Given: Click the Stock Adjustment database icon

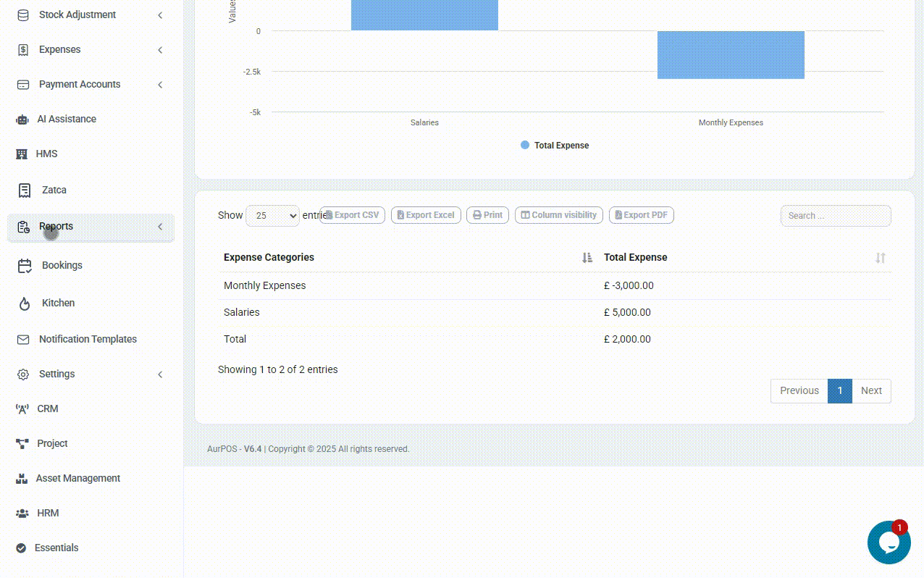Looking at the screenshot, I should pos(23,14).
